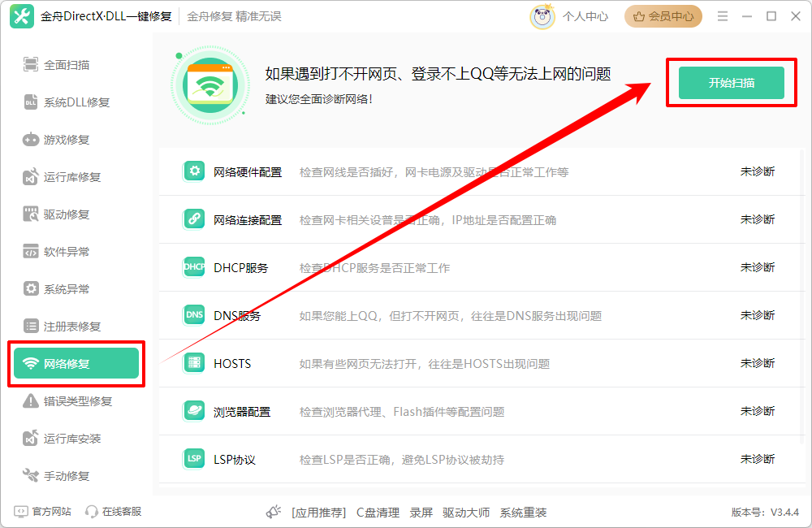
Task: Click the 全面扫描 sidebar icon
Action: coord(31,65)
